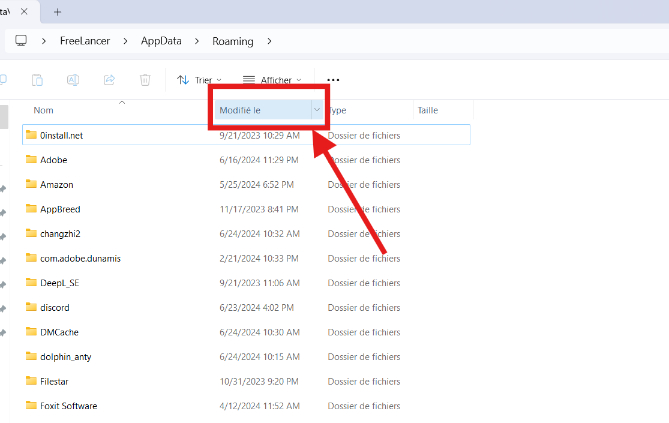This screenshot has width=669, height=423.
Task: Expand chevron after Roaming breadcrumb
Action: 269,41
